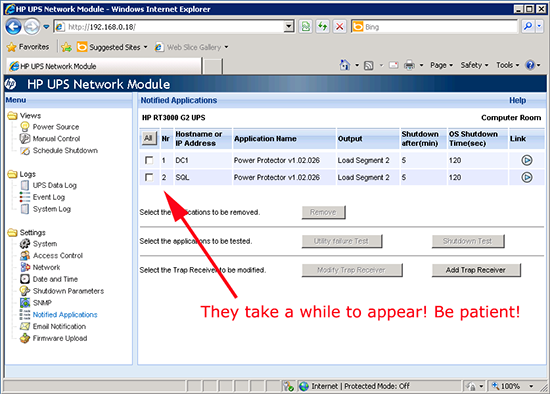
Task: Collapse the Logs folder
Action: click(x=12, y=174)
